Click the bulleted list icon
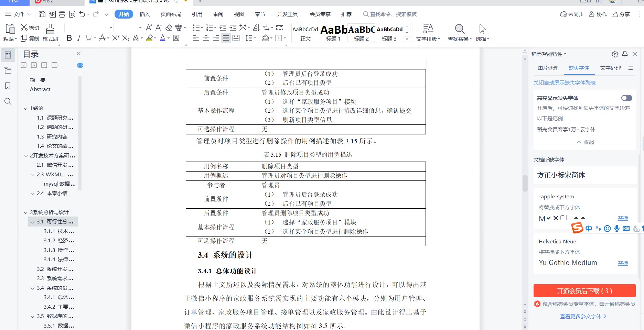This screenshot has height=330, width=644. [196, 27]
